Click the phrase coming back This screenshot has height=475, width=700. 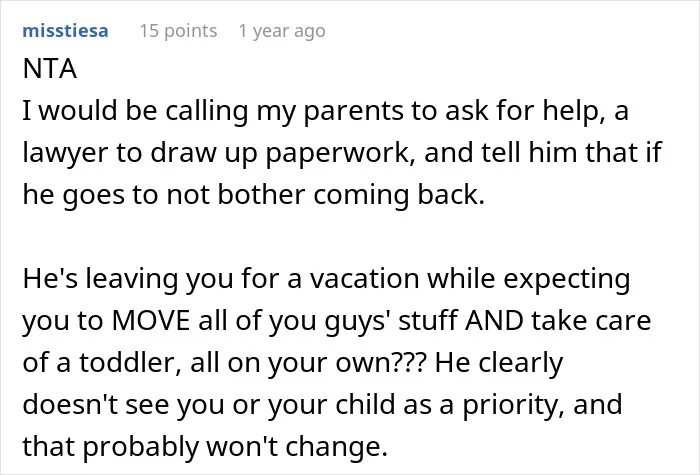[x=398, y=195]
